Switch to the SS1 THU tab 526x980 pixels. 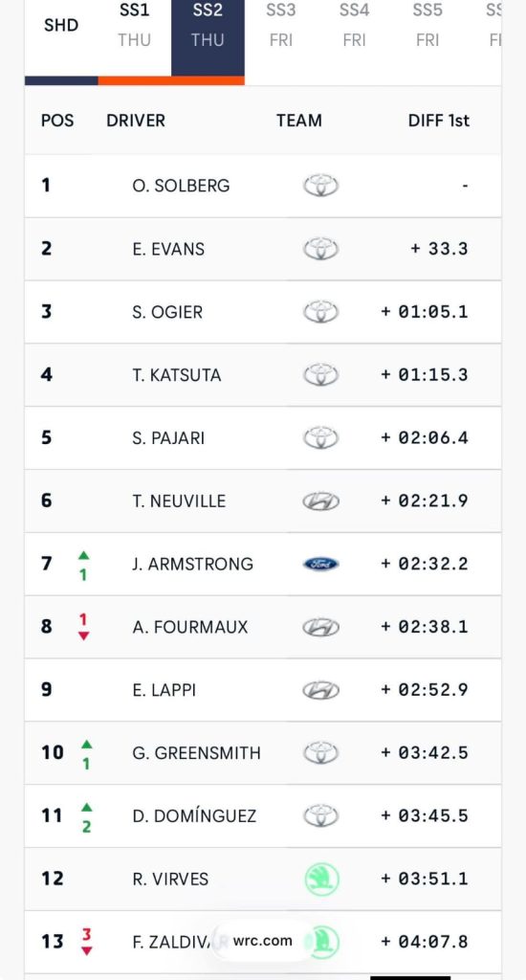click(134, 25)
